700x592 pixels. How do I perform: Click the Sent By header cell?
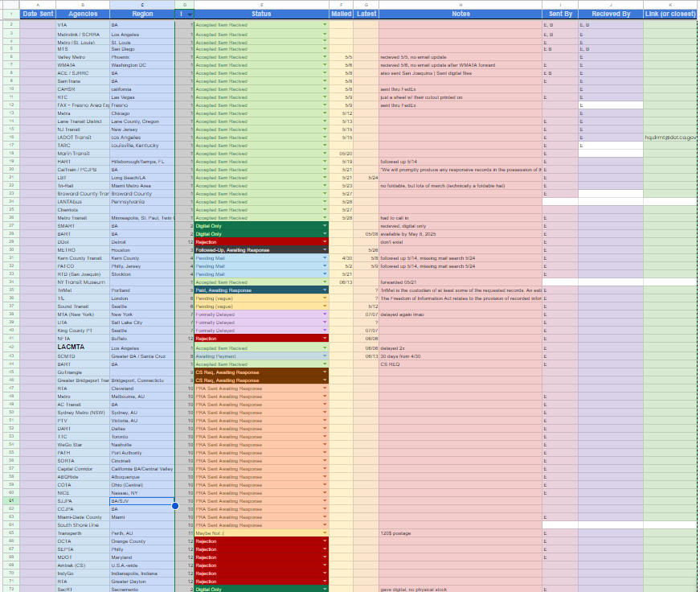coord(560,14)
